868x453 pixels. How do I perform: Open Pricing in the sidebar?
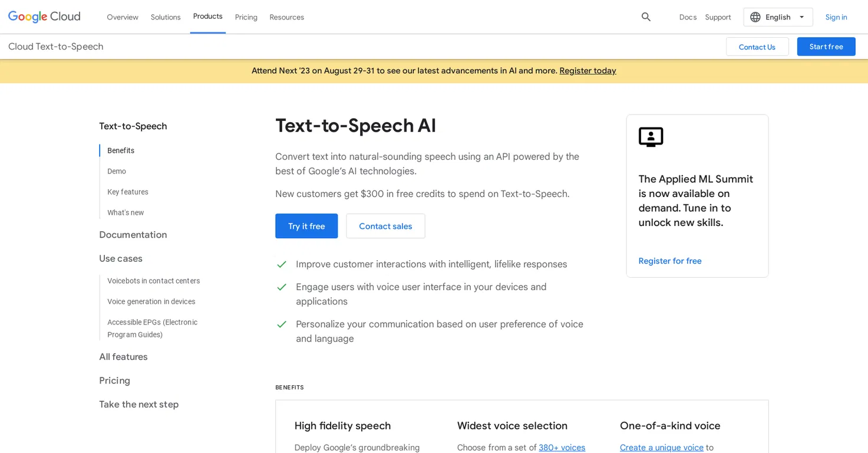(114, 380)
